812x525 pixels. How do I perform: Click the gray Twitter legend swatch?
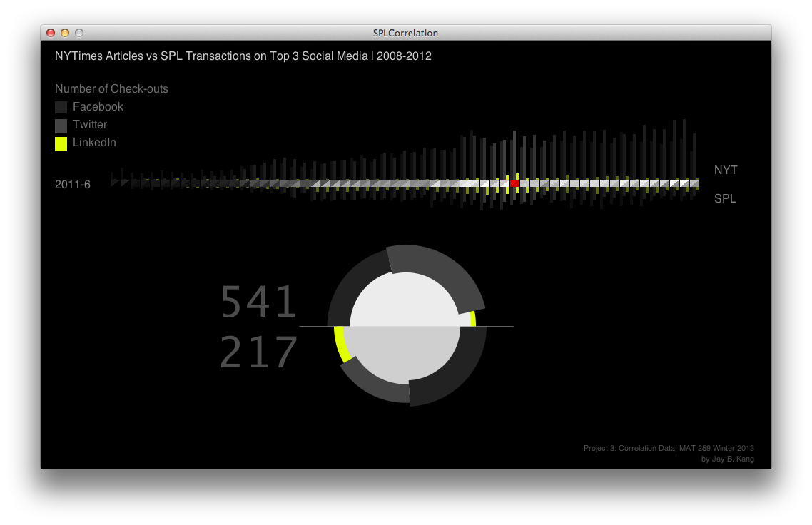tap(61, 126)
